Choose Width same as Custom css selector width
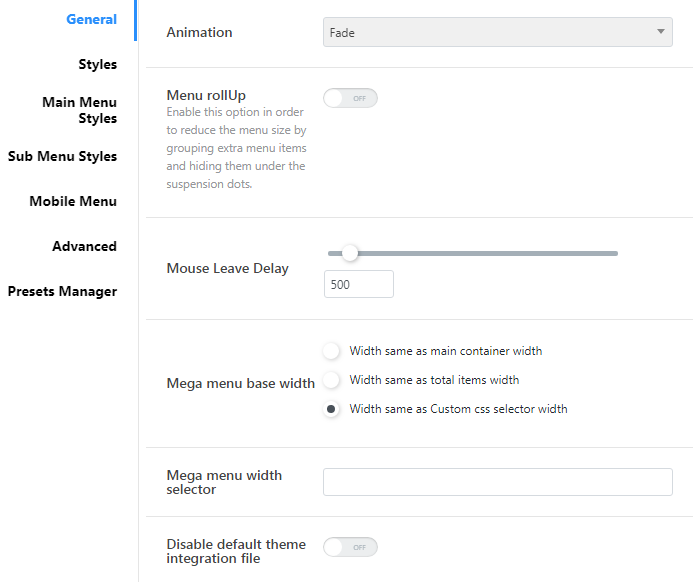 [331, 409]
